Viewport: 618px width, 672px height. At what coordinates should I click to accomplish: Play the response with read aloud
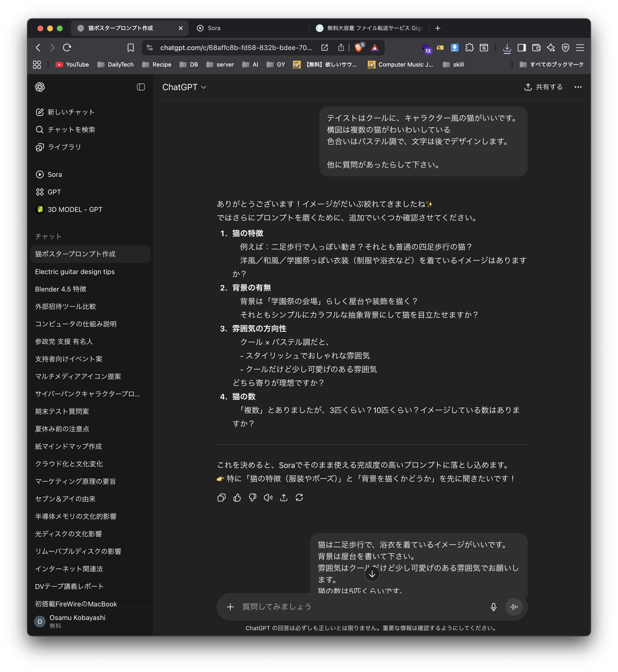pos(268,498)
